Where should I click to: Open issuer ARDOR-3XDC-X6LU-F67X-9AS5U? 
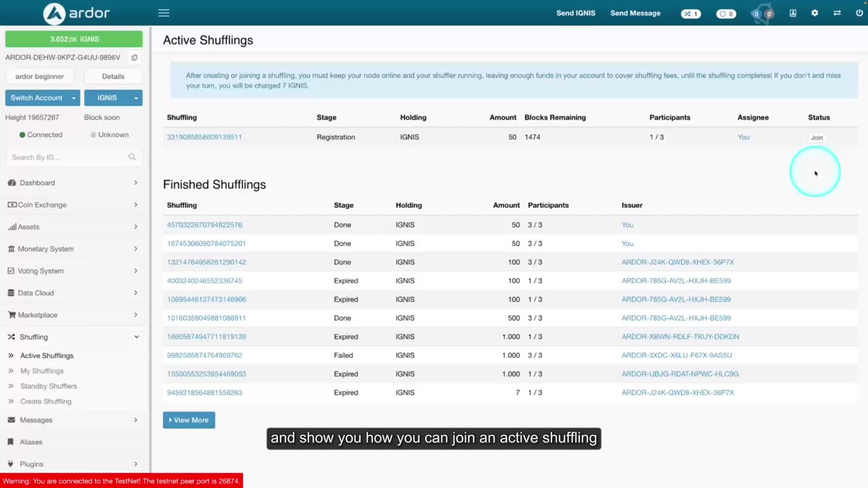click(677, 355)
